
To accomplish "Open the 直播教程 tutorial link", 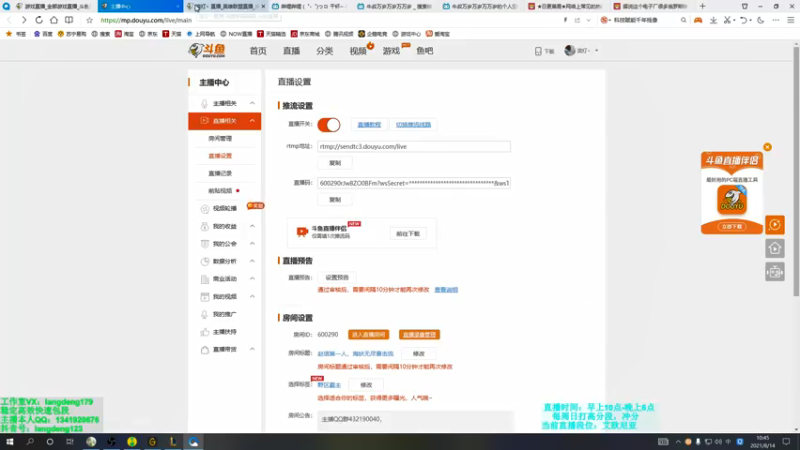I will tap(369, 124).
